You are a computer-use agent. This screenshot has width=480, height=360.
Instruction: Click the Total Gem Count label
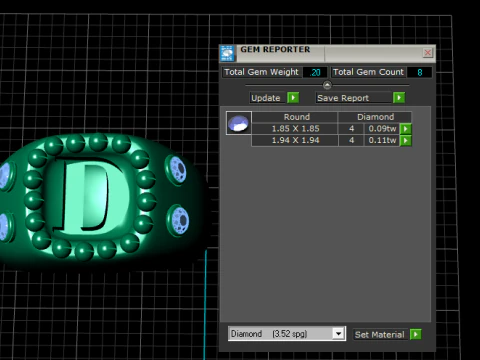368,72
